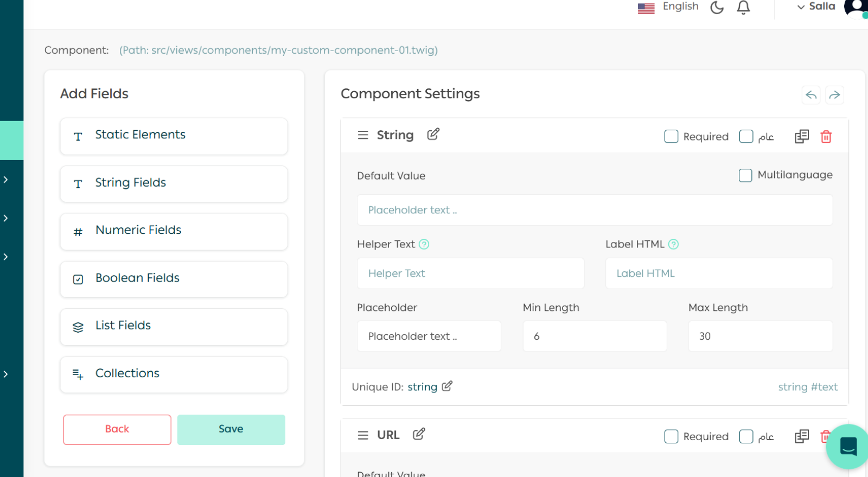Enable Required for String field
This screenshot has height=477, width=868.
[671, 136]
